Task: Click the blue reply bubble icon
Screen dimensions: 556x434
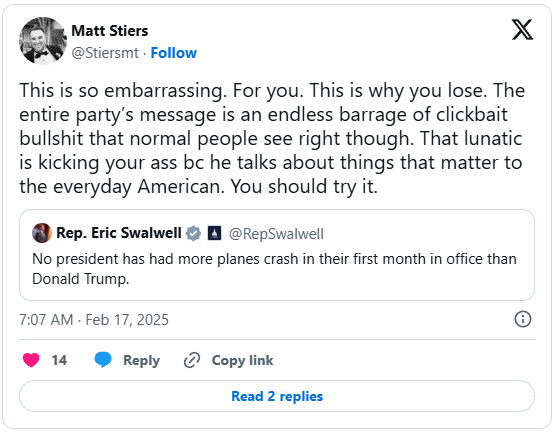Action: 103,360
